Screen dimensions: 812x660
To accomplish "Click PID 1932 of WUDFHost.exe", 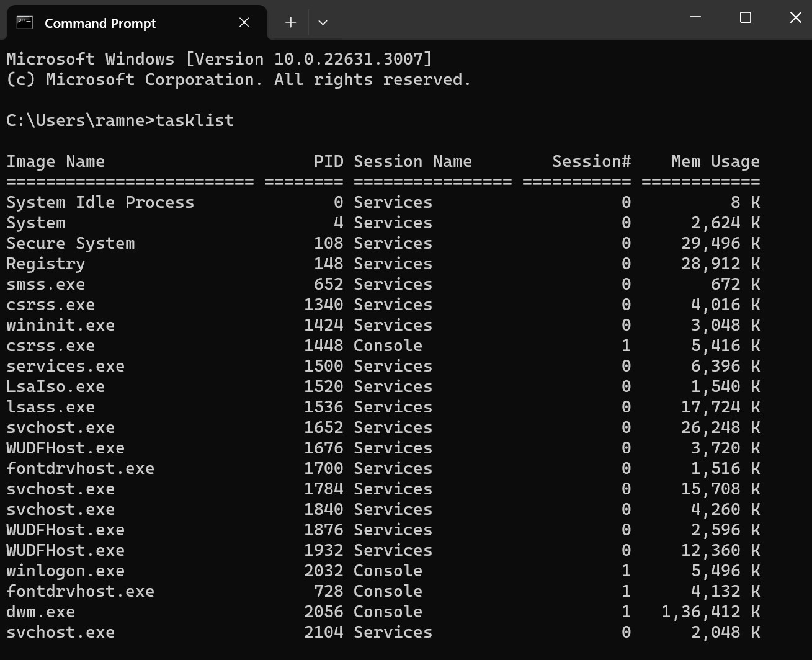I will click(x=324, y=550).
